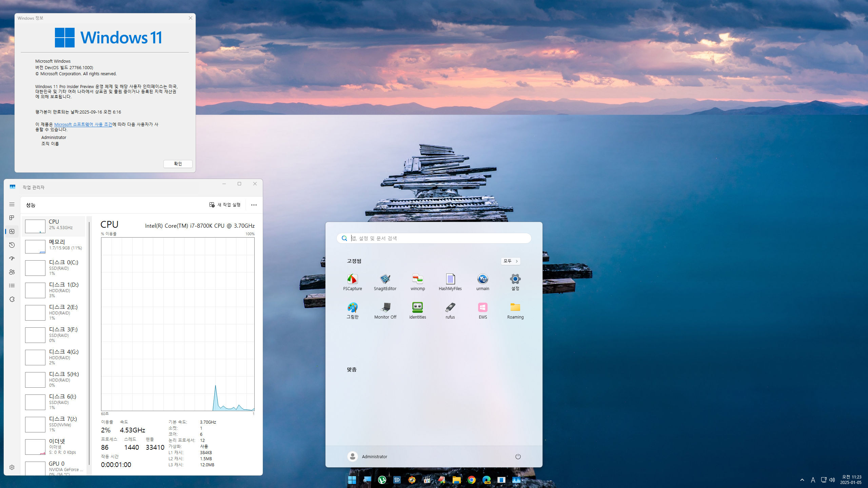Open Startup apps page in Task Manager
The height and width of the screenshot is (488, 868).
tap(12, 259)
